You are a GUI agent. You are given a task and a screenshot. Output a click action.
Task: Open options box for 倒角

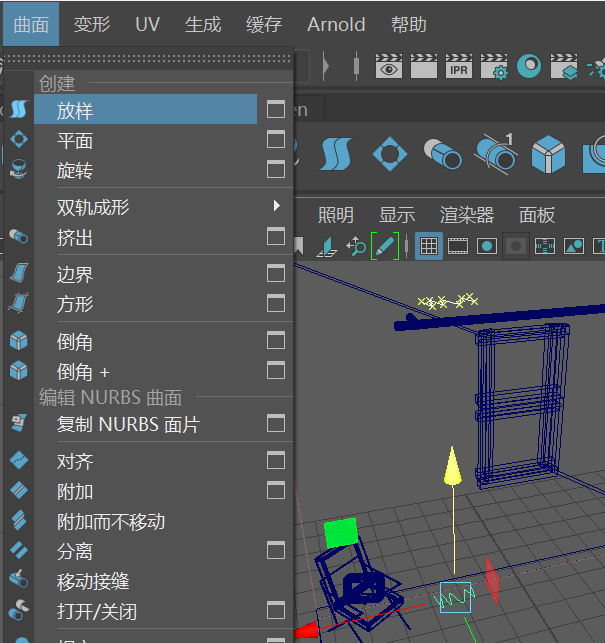(x=276, y=340)
